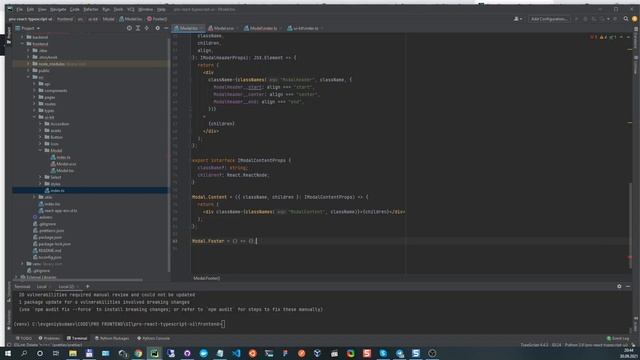The height and width of the screenshot is (360, 640).
Task: Expand the pages folder
Action: click(35, 97)
